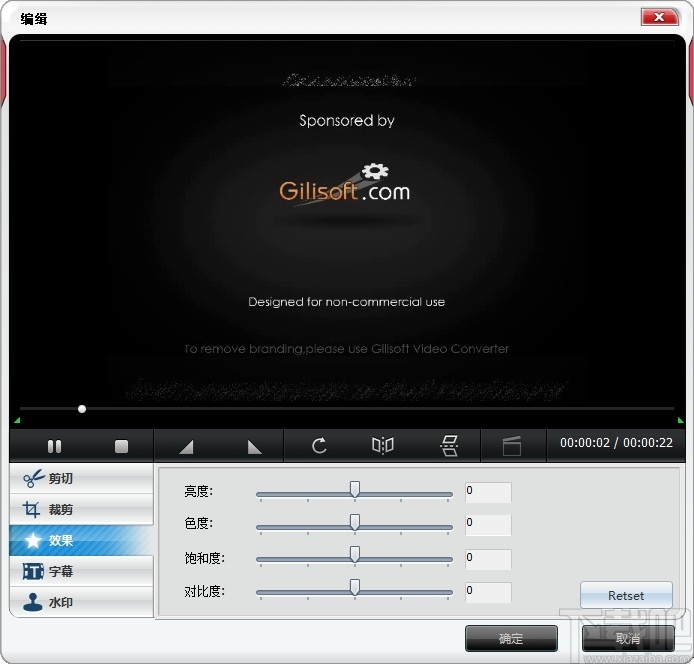
Task: Click the green start marker on timeline
Action: tap(17, 420)
